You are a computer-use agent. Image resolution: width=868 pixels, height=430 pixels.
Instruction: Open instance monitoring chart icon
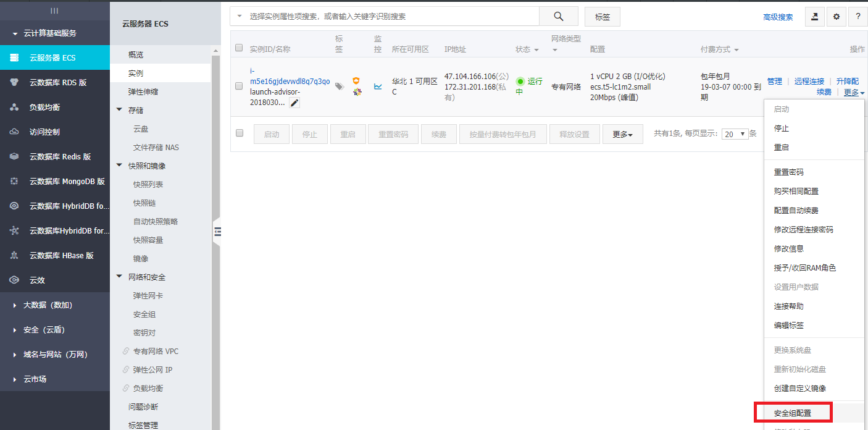(x=378, y=86)
